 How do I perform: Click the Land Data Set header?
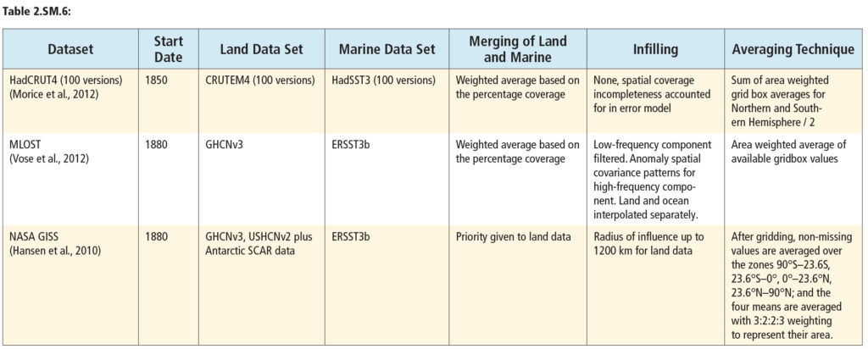click(x=261, y=49)
